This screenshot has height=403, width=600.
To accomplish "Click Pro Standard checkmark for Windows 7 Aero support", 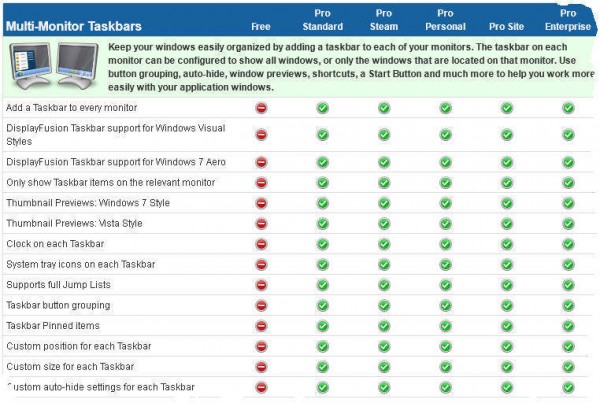I will (x=323, y=162).
